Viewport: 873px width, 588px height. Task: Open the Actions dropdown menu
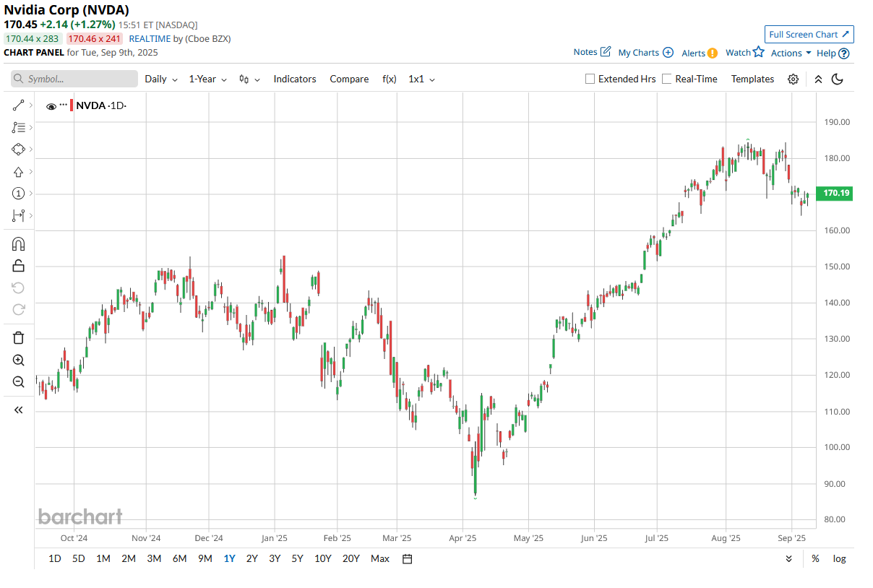[x=791, y=53]
